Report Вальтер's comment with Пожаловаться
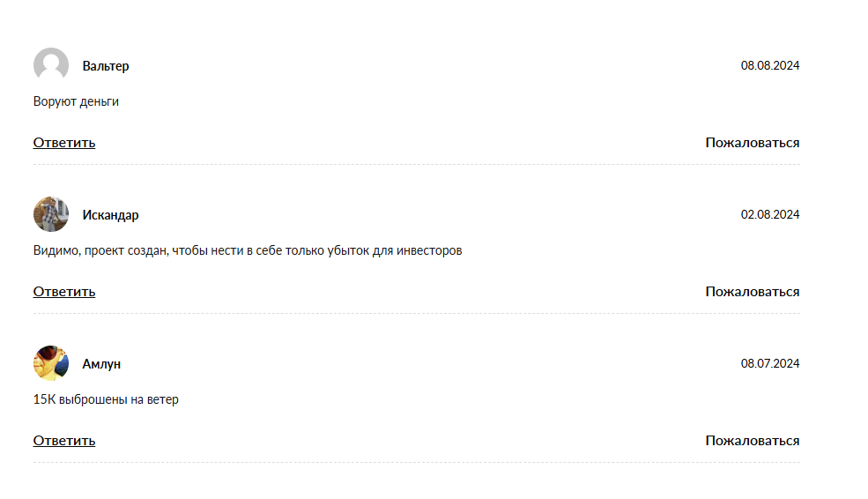Viewport: 868px width, 499px height. [753, 143]
